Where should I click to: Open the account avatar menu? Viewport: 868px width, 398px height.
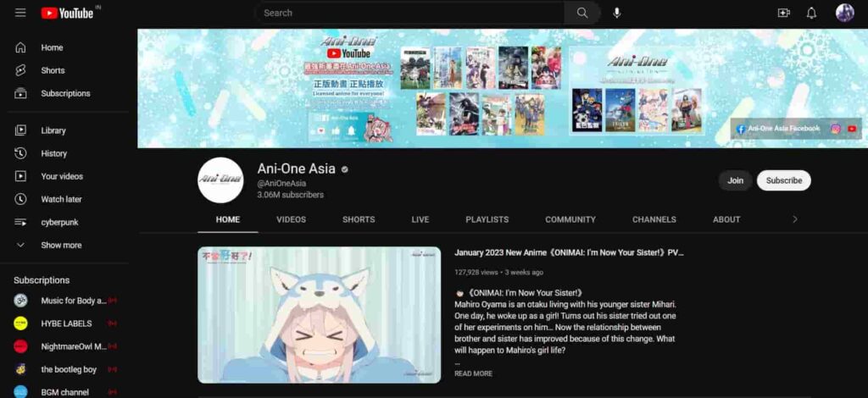point(845,13)
